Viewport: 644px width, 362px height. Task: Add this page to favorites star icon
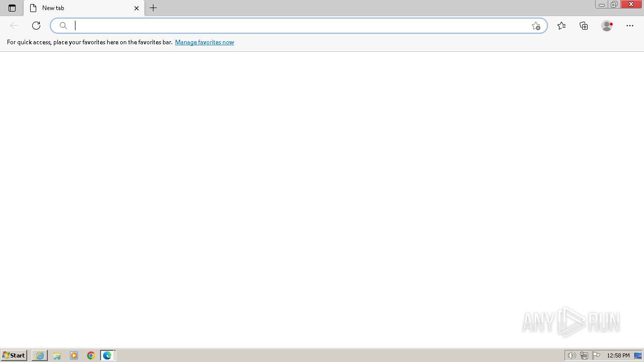tap(536, 26)
